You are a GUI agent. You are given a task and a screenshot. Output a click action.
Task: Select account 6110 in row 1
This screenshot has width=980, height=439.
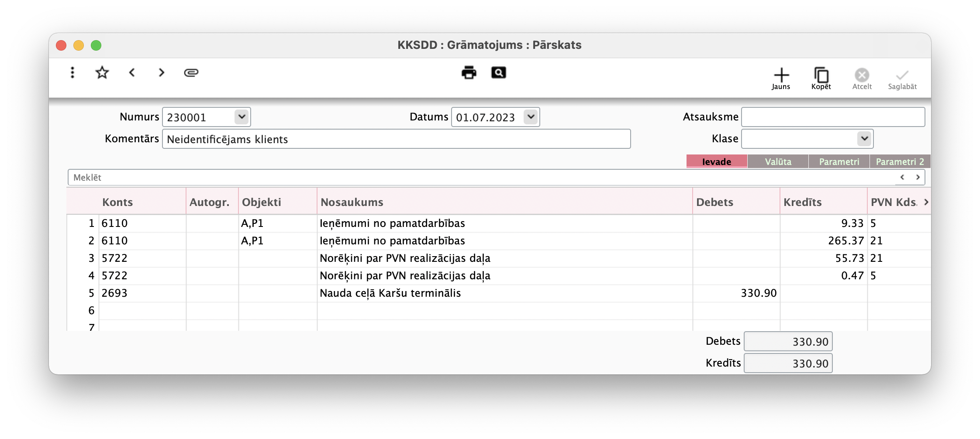click(x=142, y=223)
